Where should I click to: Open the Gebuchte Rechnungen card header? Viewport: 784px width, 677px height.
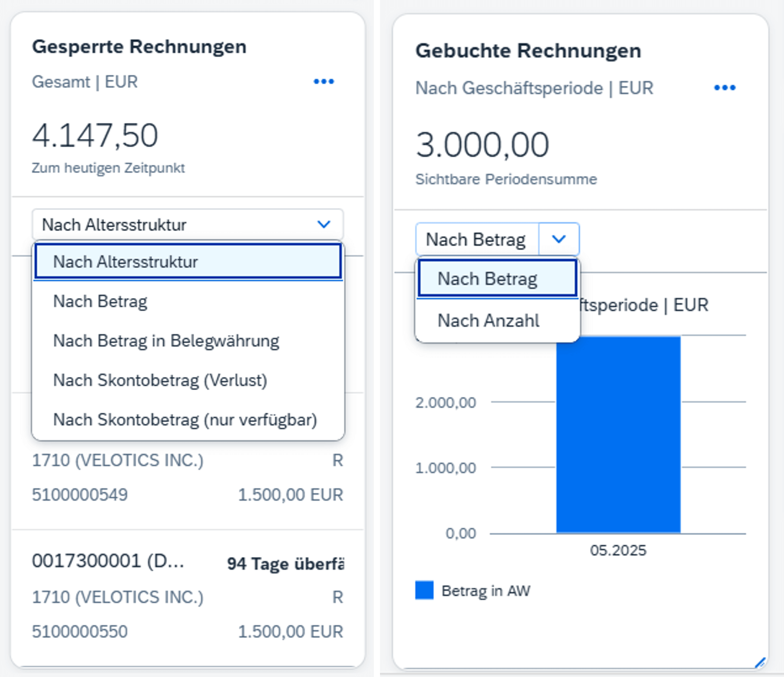[x=528, y=51]
